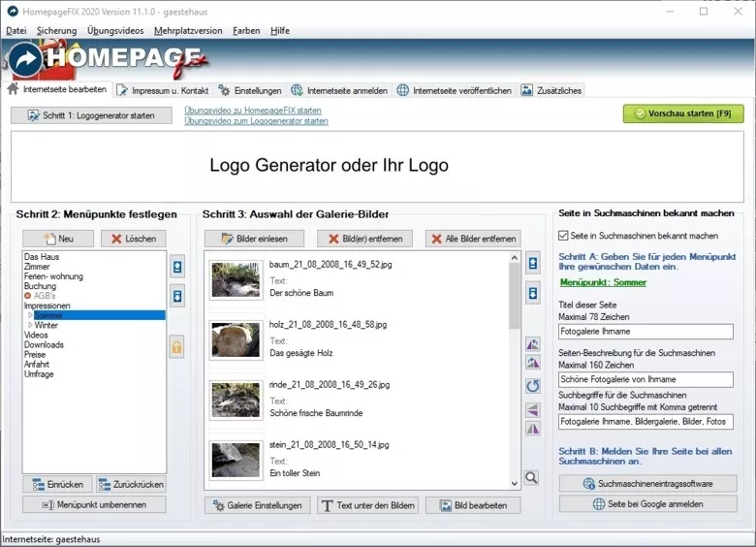
Task: Select thumbnail of holz_21_08_2008 image
Action: tap(236, 340)
